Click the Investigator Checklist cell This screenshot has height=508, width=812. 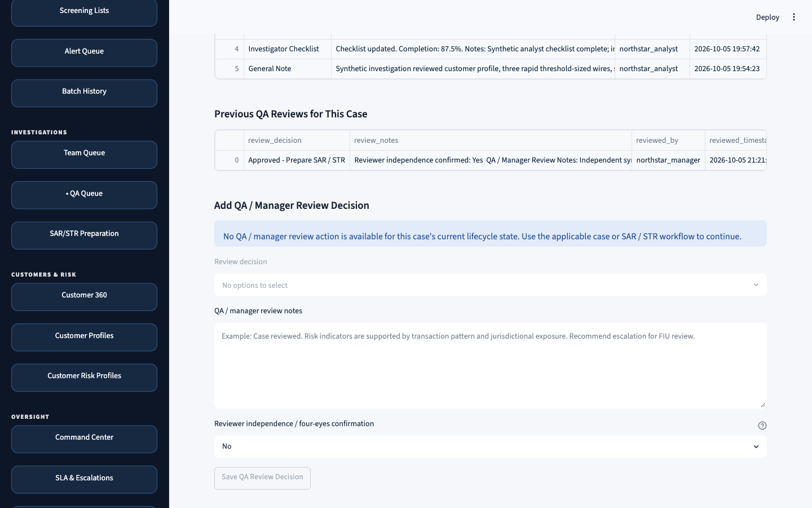[288, 49]
